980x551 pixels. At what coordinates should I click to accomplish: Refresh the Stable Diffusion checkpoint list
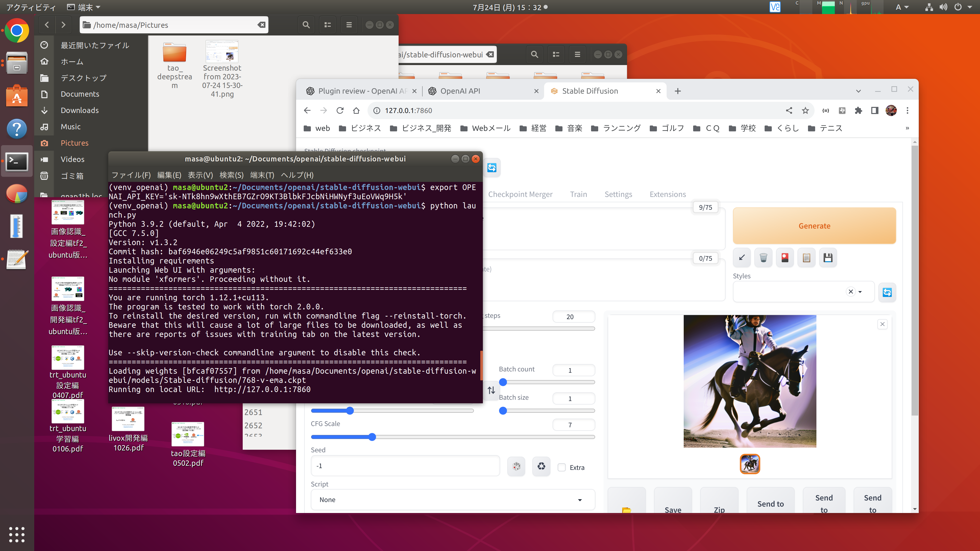pos(492,168)
